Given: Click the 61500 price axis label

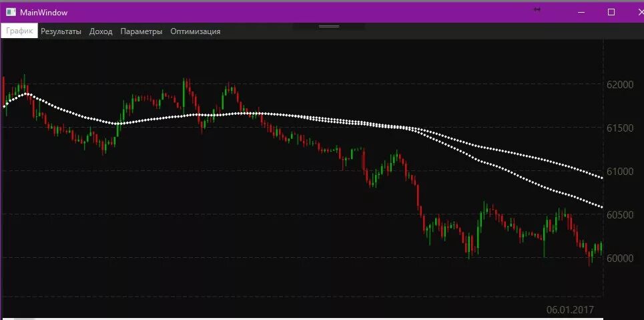Looking at the screenshot, I should click(x=620, y=128).
